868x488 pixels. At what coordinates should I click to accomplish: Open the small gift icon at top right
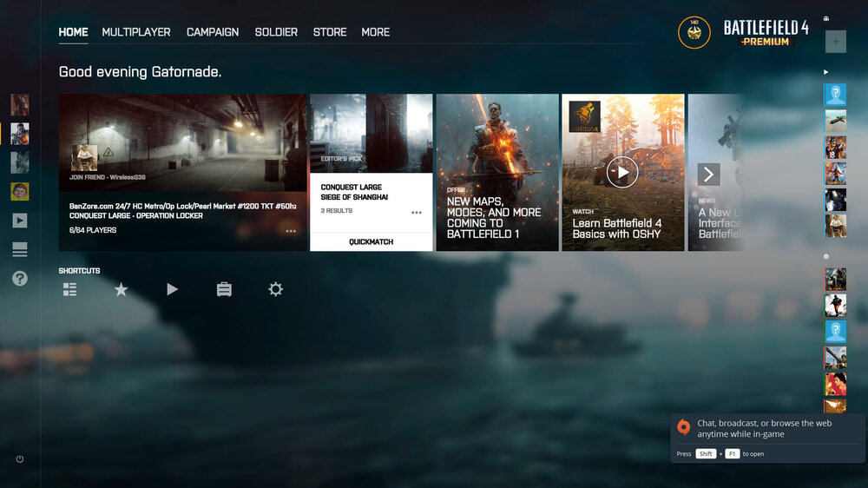(826, 19)
